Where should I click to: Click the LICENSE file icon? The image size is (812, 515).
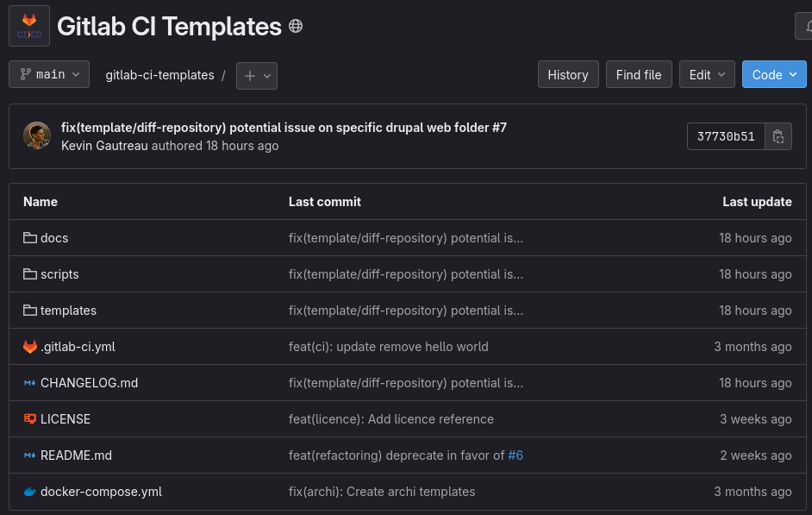[x=30, y=419]
